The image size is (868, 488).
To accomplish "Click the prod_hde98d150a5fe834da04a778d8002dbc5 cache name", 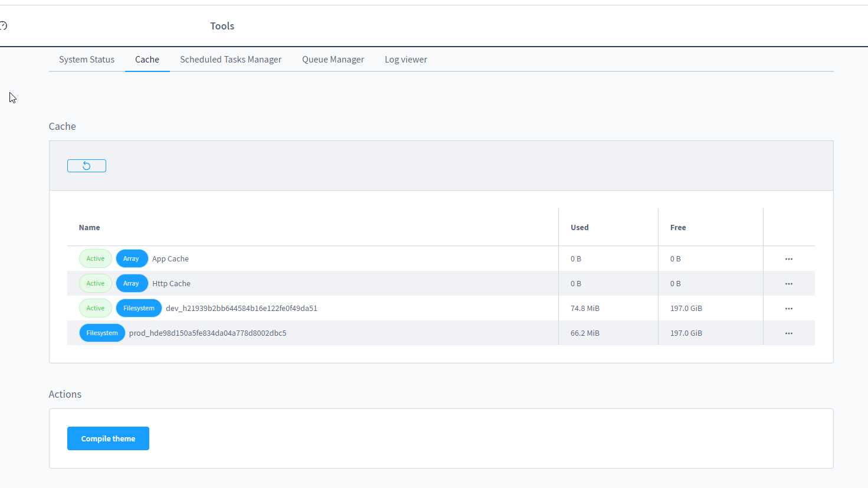I will pos(208,333).
